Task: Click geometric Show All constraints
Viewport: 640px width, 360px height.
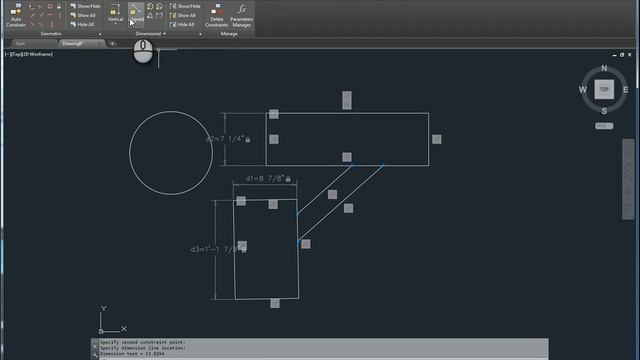Action: point(83,16)
